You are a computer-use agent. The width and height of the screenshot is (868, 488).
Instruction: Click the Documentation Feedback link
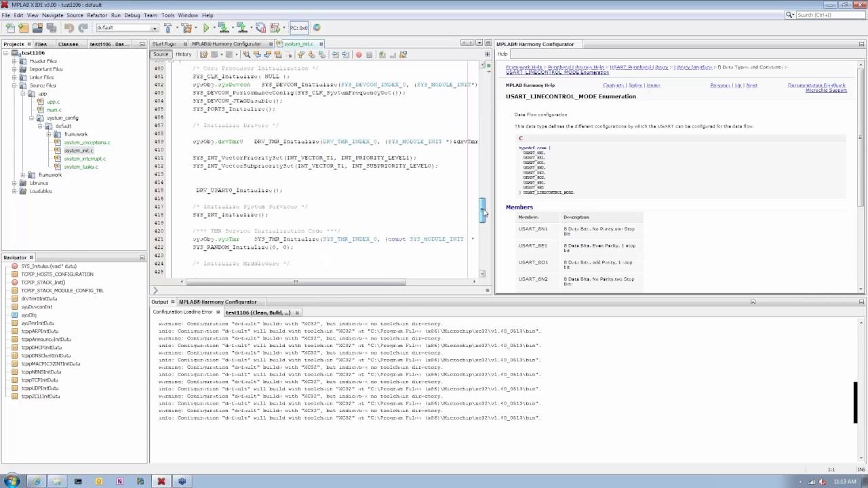coord(816,85)
